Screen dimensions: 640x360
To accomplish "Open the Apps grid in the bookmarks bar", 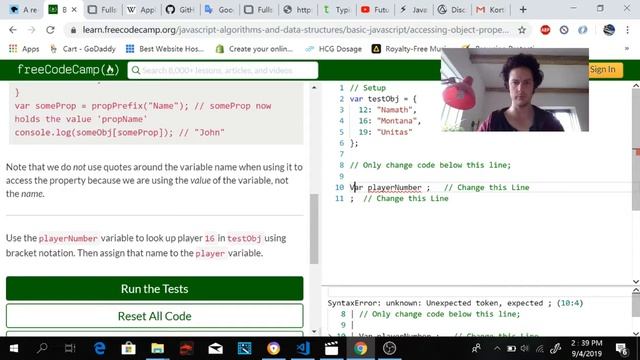I will pos(24,49).
